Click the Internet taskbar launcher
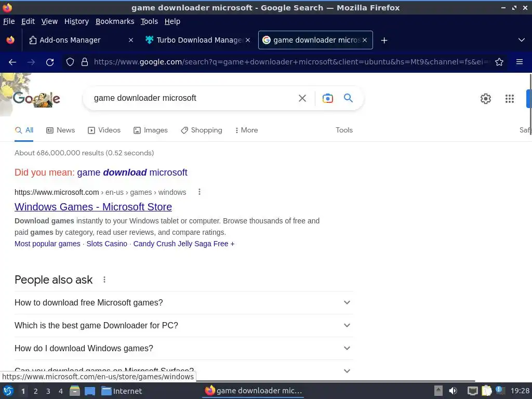This screenshot has width=532, height=399. click(x=122, y=391)
